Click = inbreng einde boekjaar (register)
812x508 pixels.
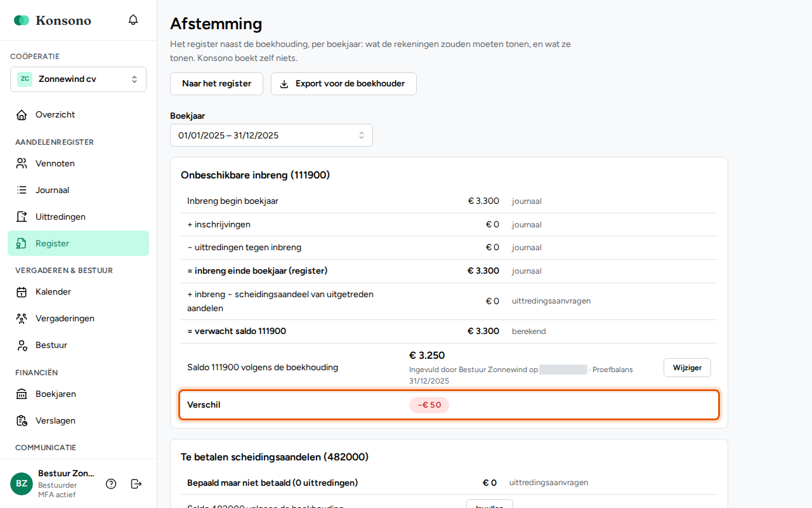click(257, 271)
